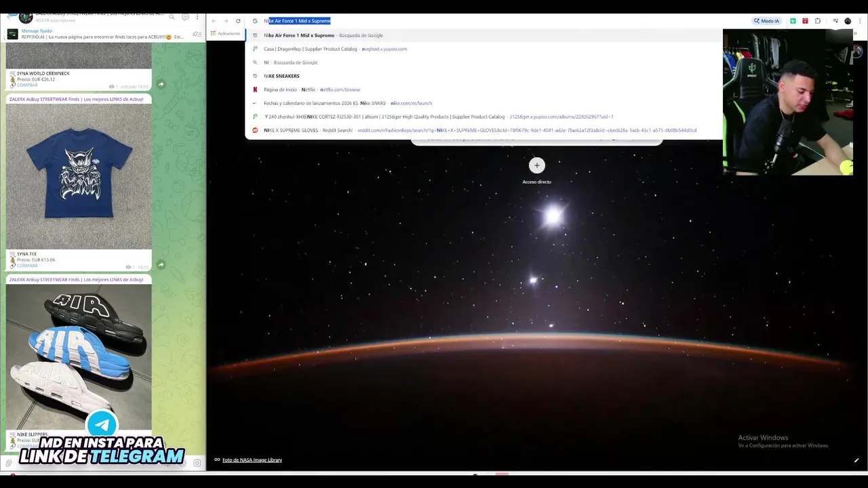Viewport: 868px width, 488px height.
Task: Open Telegram pinned messages list icon
Action: tap(197, 34)
